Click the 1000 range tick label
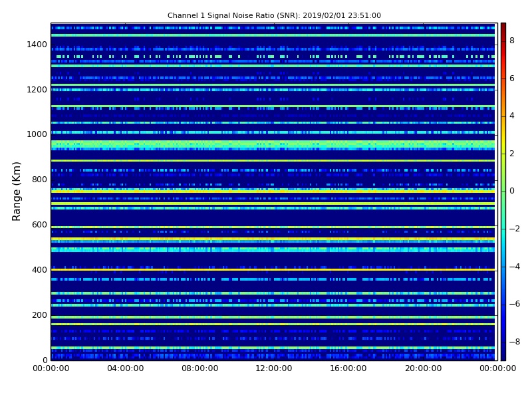 tap(37, 134)
